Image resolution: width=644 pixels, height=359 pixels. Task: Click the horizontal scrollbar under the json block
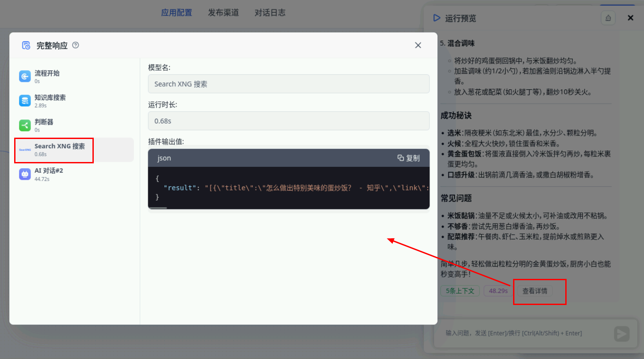coord(158,207)
